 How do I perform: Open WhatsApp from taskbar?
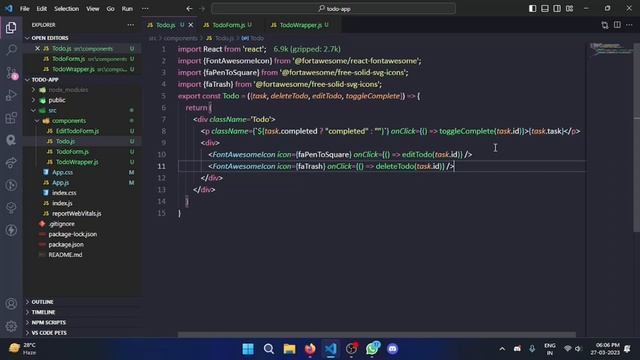[372, 349]
